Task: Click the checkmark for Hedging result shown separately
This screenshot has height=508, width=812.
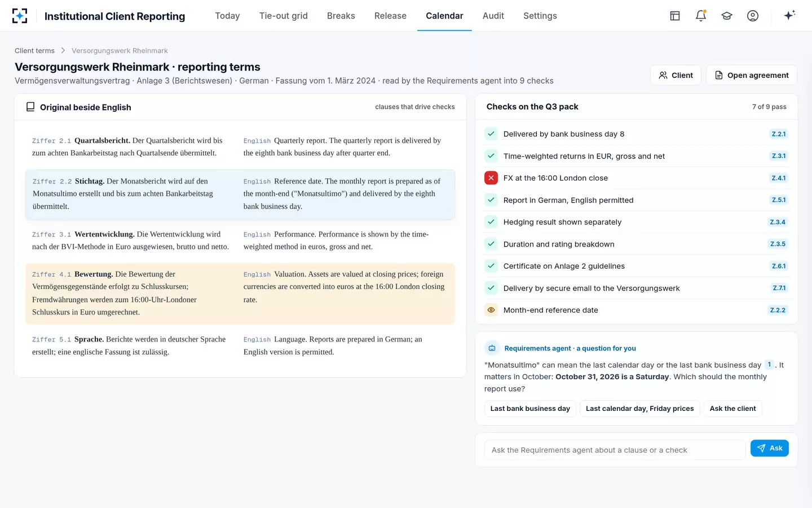Action: 491,222
